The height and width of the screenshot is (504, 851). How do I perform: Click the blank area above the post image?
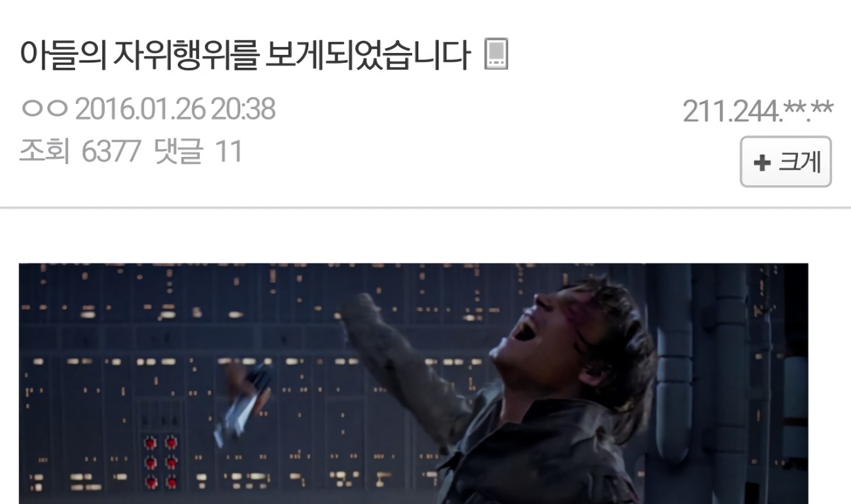point(425,236)
